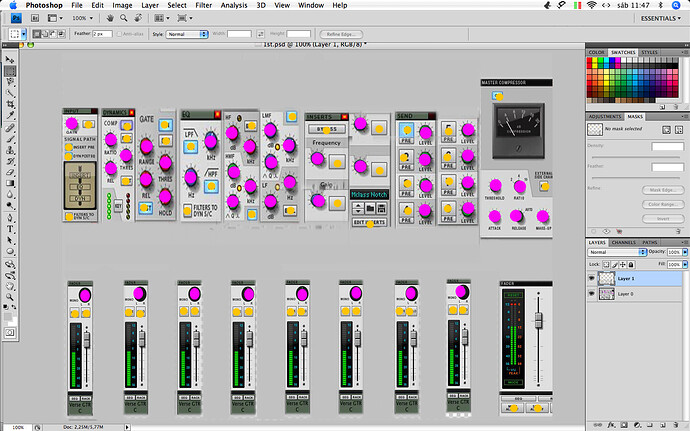Select the Lasso tool
Viewport: 690px width, 431px height.
(x=10, y=82)
